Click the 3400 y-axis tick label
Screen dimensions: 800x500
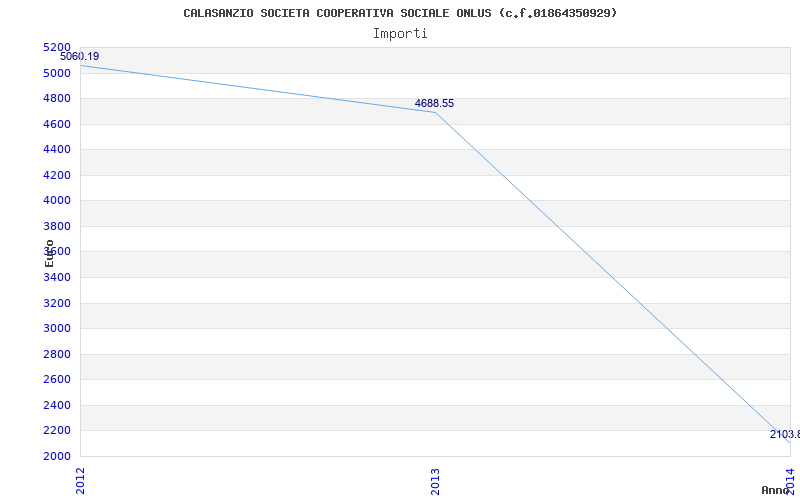click(57, 278)
